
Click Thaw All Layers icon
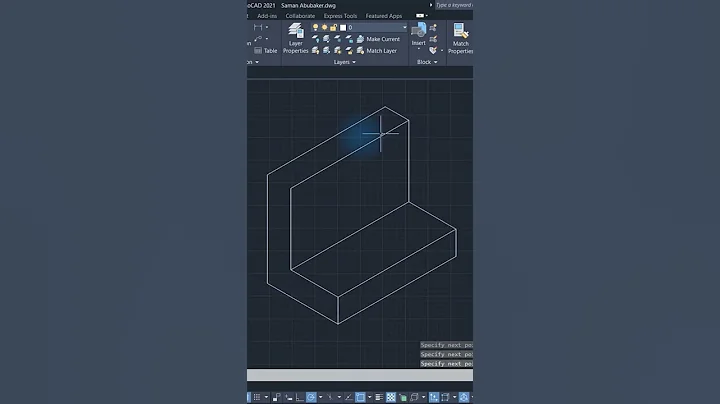pos(338,50)
